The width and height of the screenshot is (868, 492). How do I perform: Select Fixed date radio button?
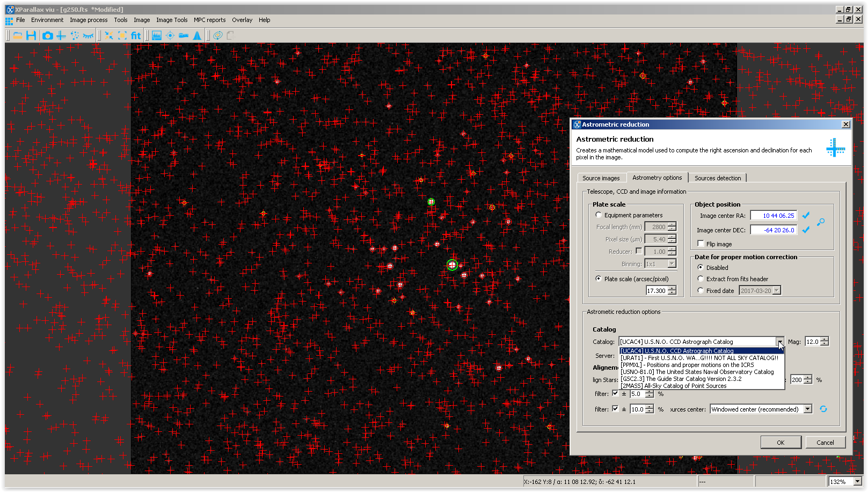(x=701, y=290)
